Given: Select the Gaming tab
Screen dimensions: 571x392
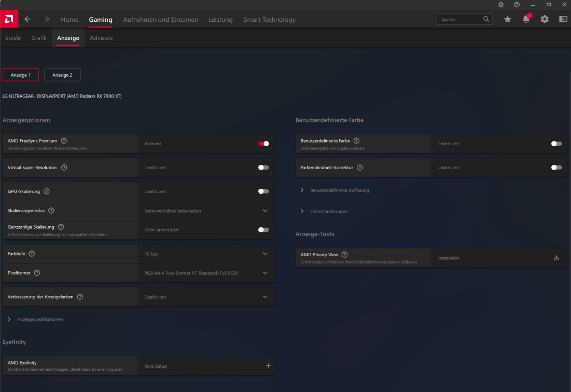Looking at the screenshot, I should (101, 20).
